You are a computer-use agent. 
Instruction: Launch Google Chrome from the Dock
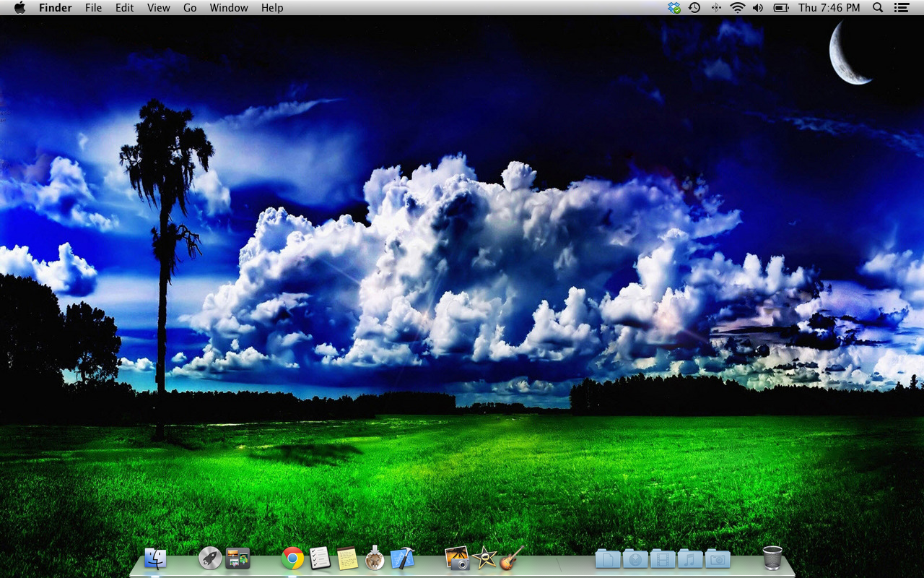[292, 558]
